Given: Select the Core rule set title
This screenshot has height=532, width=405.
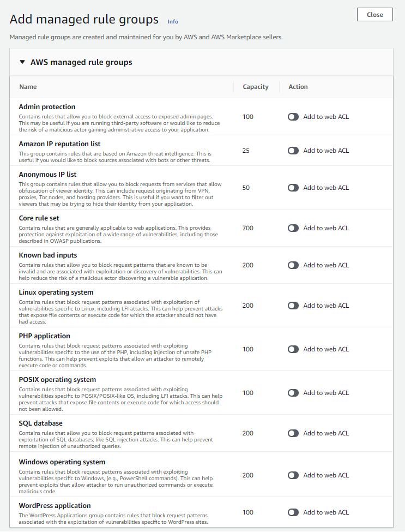Looking at the screenshot, I should point(39,218).
